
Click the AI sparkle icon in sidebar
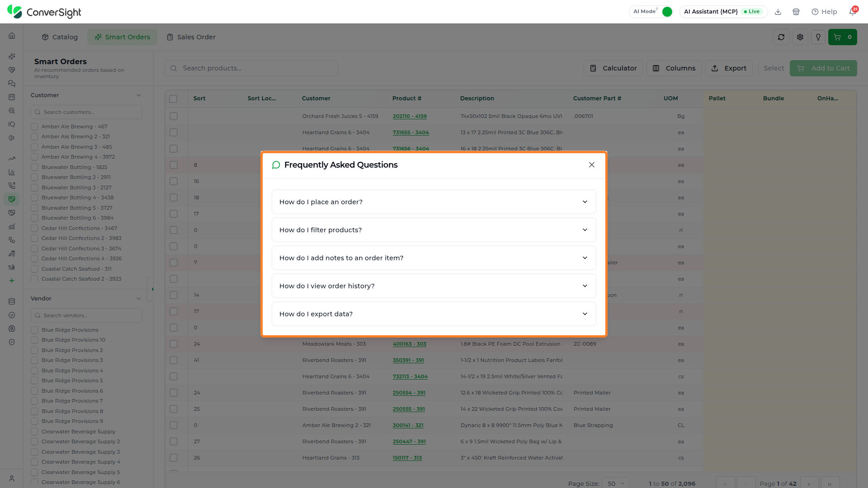click(x=12, y=56)
